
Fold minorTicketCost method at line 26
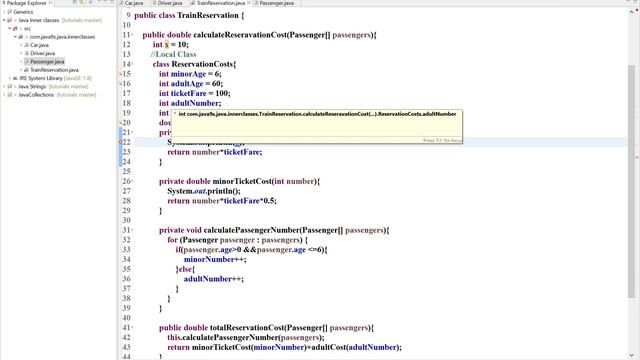(x=132, y=181)
